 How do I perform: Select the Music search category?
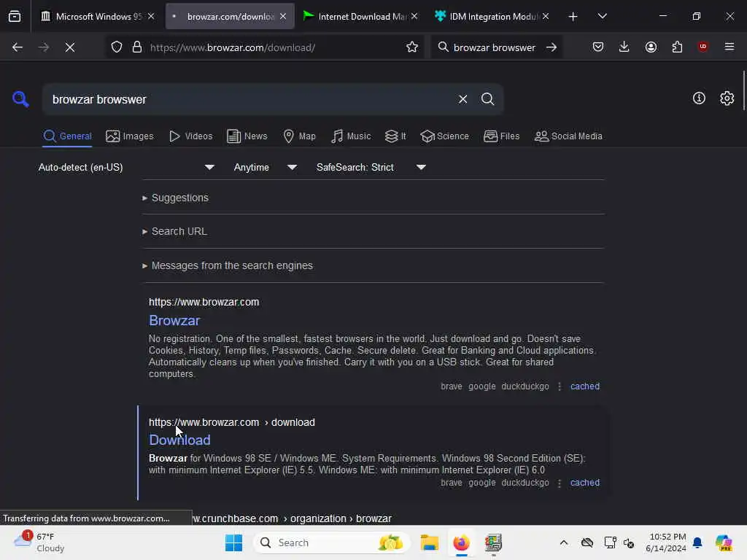click(x=351, y=136)
